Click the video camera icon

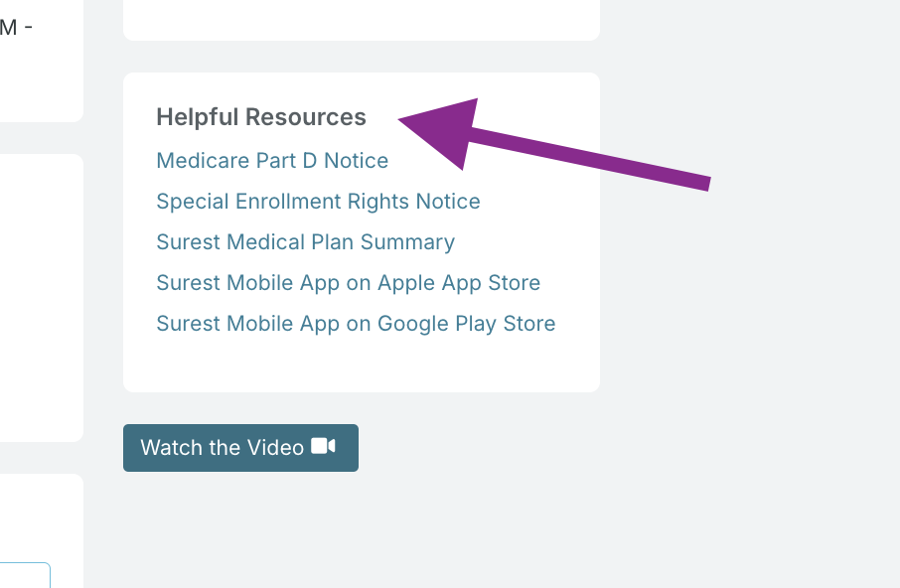pos(324,447)
